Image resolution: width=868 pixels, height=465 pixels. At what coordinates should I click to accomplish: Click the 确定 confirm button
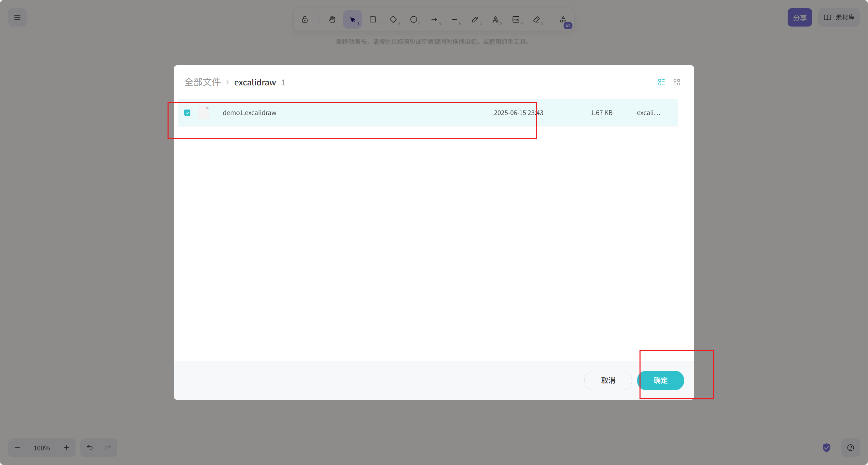pyautogui.click(x=661, y=380)
